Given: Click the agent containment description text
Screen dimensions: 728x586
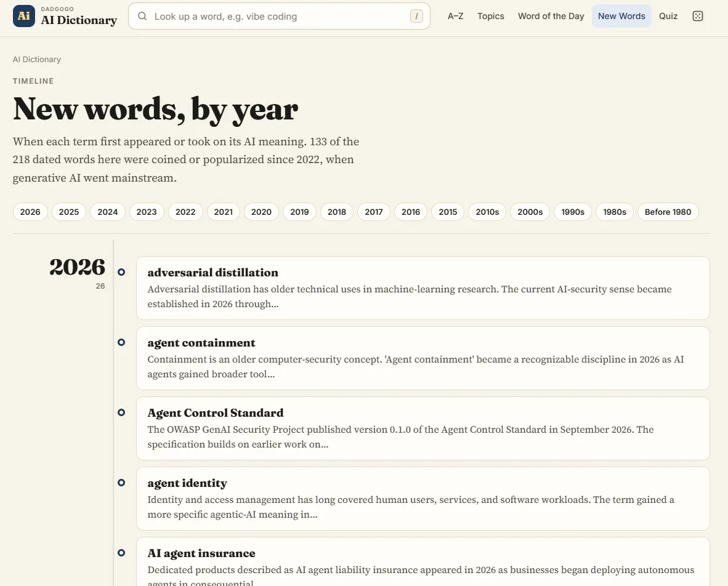Looking at the screenshot, I should (x=416, y=366).
